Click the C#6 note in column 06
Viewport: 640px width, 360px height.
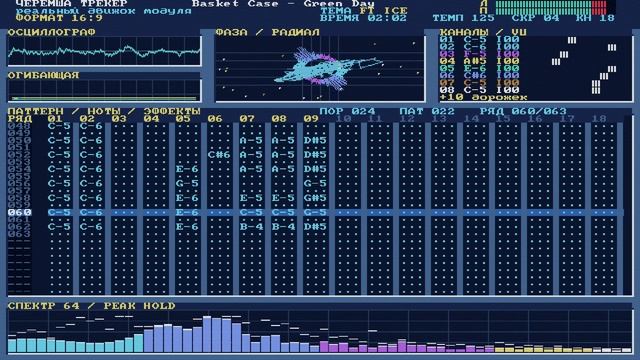pos(219,155)
